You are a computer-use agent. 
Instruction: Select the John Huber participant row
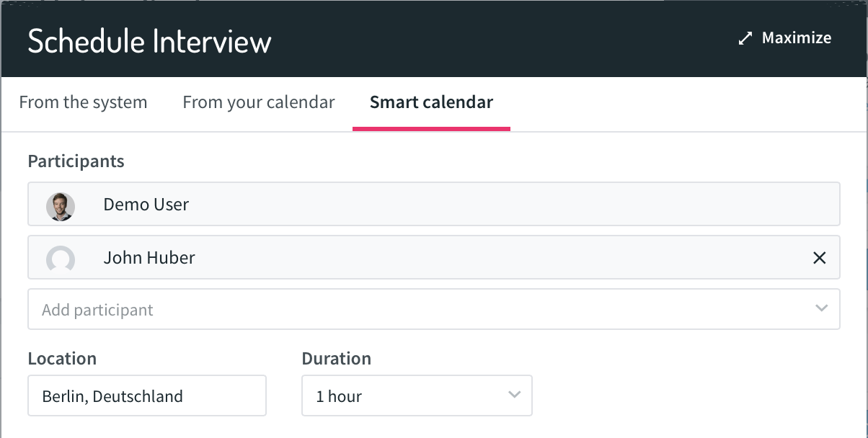433,257
